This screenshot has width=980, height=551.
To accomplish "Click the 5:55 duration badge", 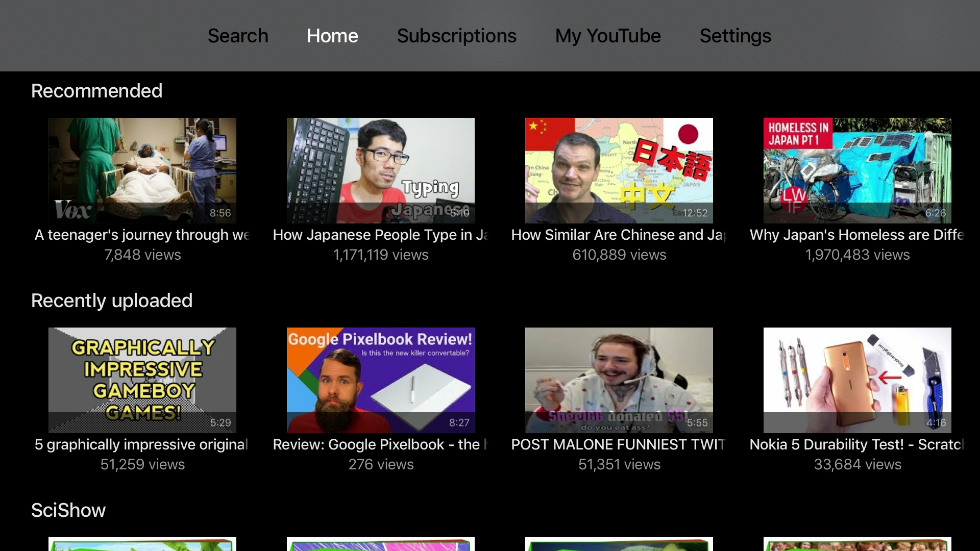I will pos(697,422).
